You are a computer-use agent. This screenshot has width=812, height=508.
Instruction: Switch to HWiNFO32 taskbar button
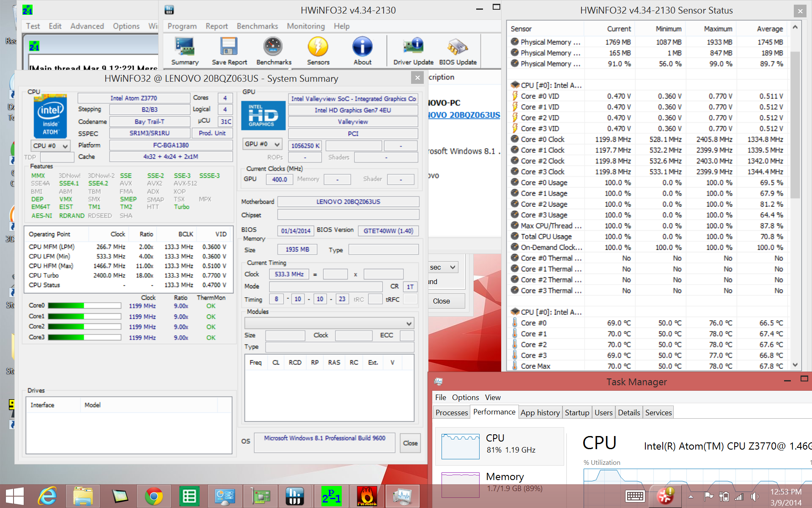pyautogui.click(x=294, y=496)
